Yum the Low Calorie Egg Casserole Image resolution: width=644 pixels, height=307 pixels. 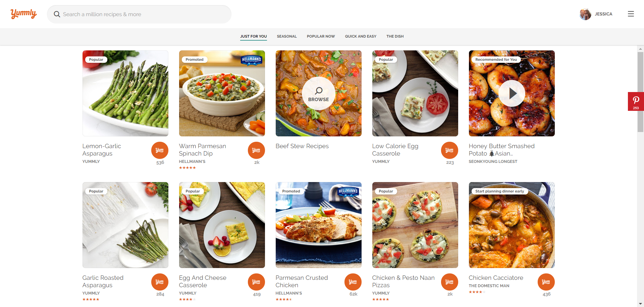449,150
